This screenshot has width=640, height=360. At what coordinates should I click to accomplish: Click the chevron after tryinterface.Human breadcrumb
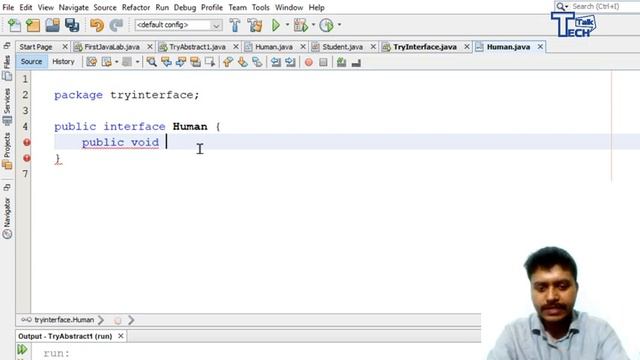click(x=101, y=320)
